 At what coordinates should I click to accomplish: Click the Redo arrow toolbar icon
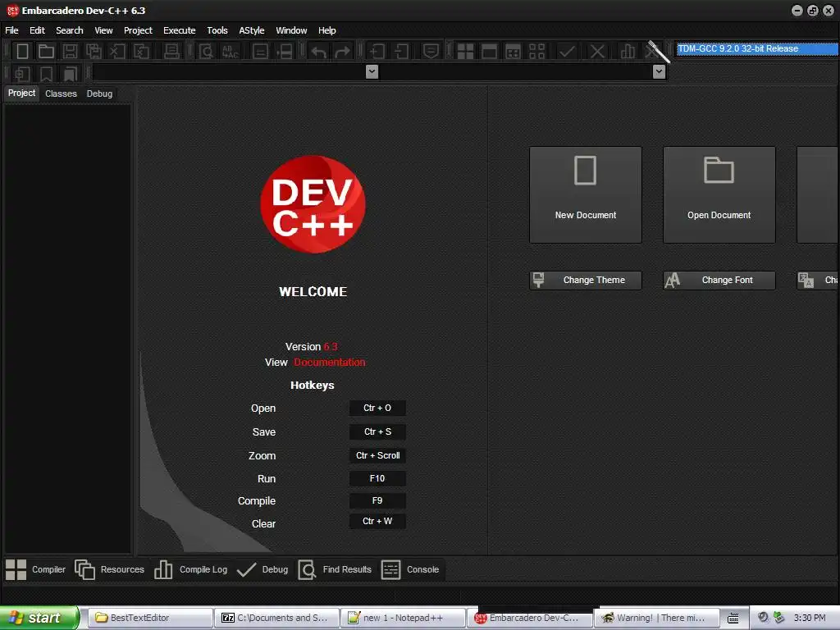[x=342, y=52]
